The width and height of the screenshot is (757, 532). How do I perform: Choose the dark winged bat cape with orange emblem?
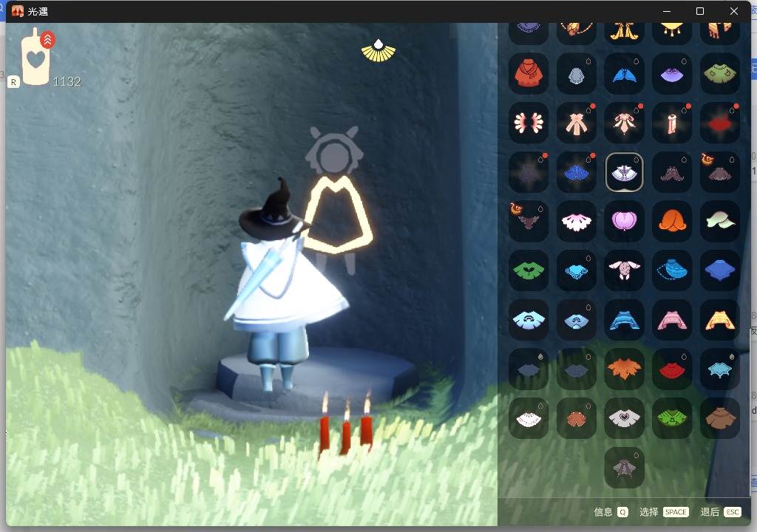coord(529,222)
